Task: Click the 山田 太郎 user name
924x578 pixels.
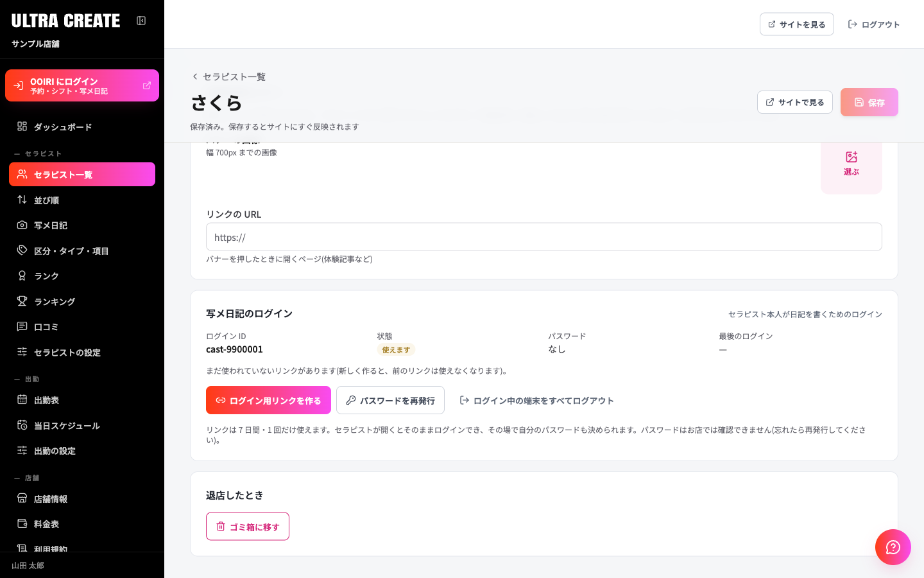Action: [28, 566]
